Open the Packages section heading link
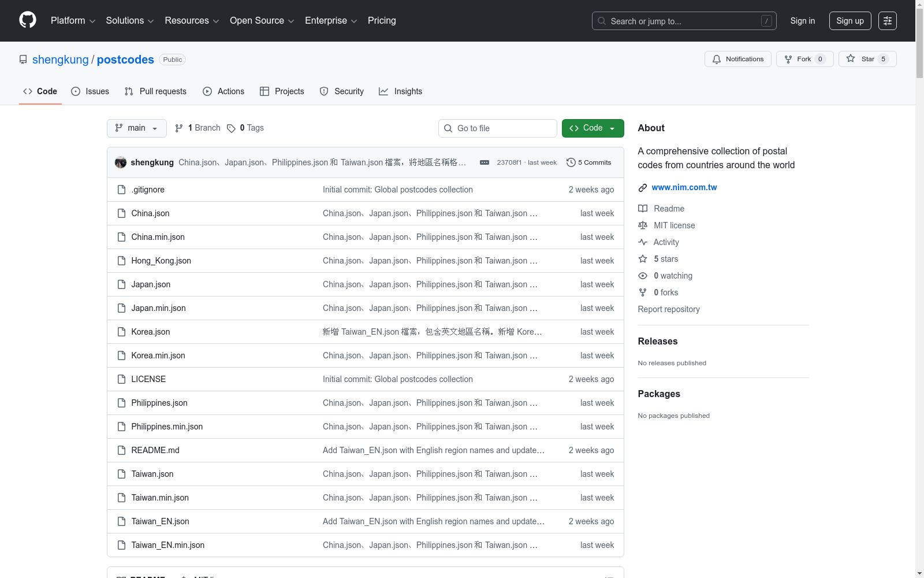The height and width of the screenshot is (578, 924). coord(659,394)
